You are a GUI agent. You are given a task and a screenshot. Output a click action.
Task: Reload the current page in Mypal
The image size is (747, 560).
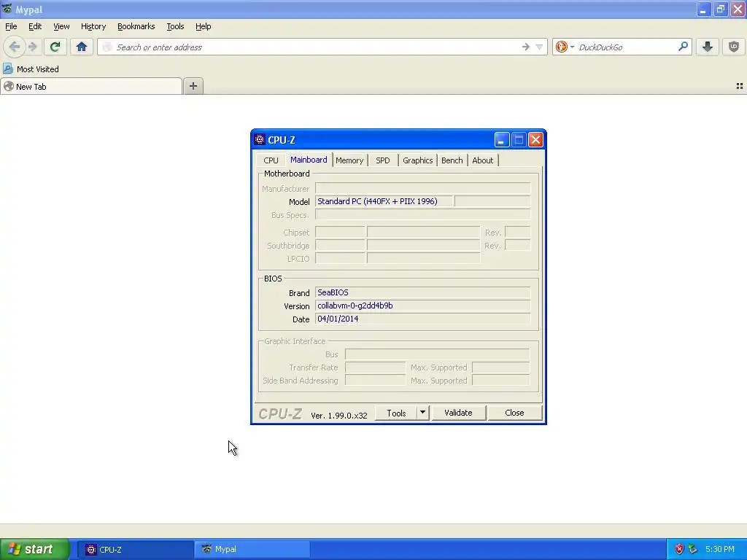coord(55,47)
